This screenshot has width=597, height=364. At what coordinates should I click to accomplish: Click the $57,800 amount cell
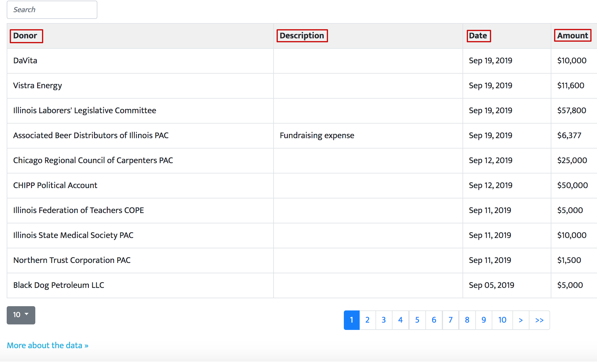pos(574,111)
